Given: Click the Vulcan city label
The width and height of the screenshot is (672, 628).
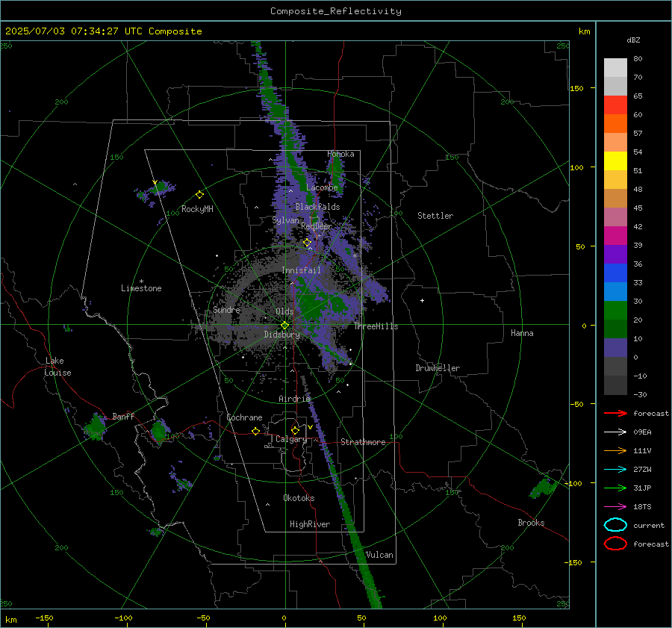Looking at the screenshot, I should 379,555.
